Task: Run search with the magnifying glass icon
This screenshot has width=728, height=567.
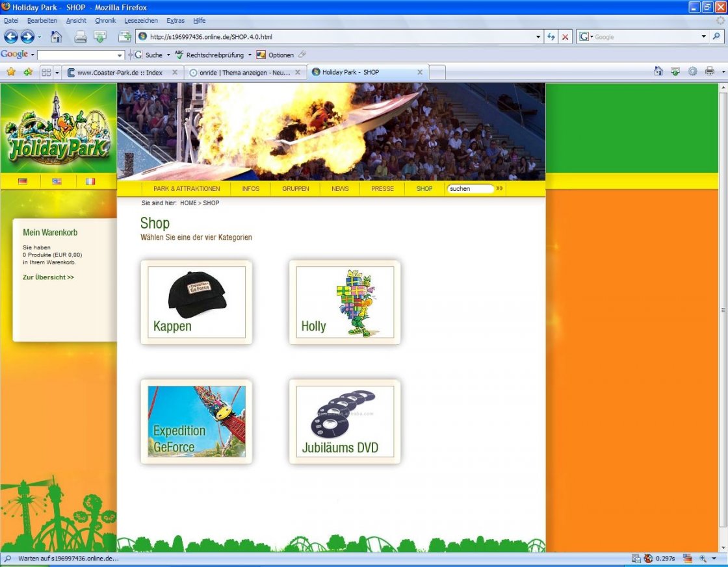Action: 716,36
